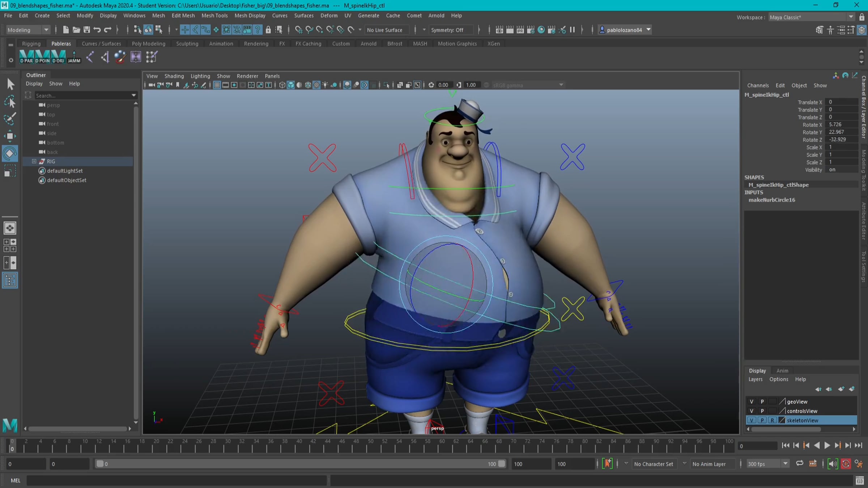Click the Undo arrow icon

pyautogui.click(x=97, y=30)
